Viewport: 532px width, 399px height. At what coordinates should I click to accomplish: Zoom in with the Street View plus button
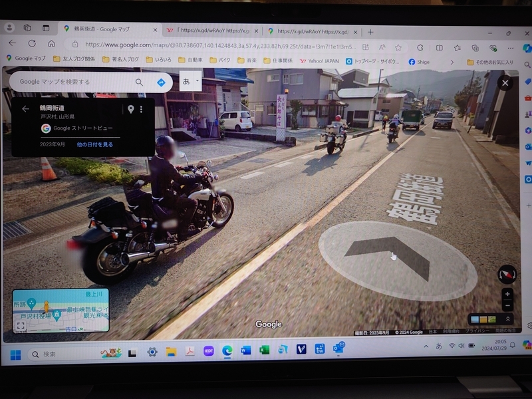pyautogui.click(x=507, y=294)
